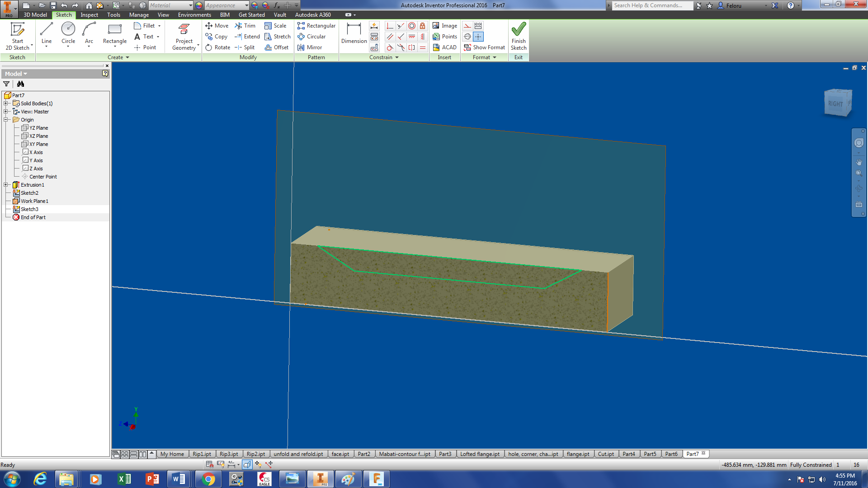This screenshot has height=488, width=868.
Task: Click the Offset tool
Action: (x=277, y=47)
